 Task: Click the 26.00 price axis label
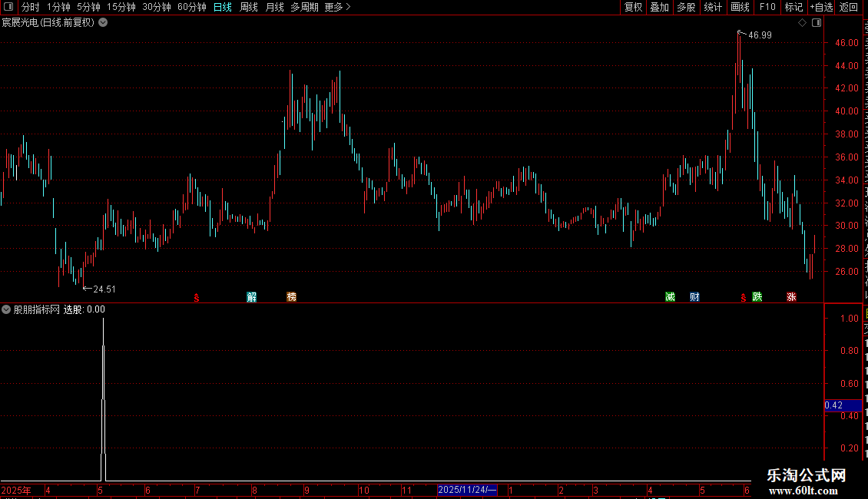[847, 272]
